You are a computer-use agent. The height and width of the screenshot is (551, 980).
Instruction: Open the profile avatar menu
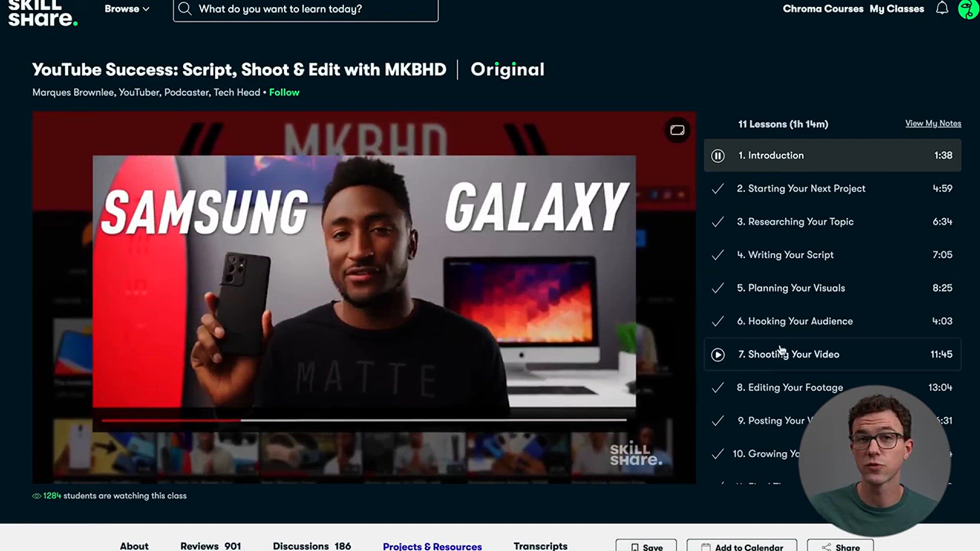click(968, 9)
